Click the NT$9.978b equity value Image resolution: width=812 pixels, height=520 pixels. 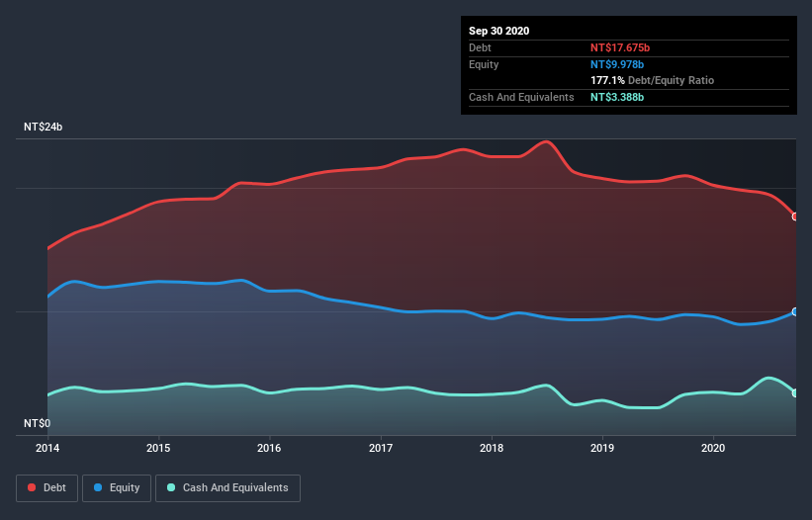[617, 64]
